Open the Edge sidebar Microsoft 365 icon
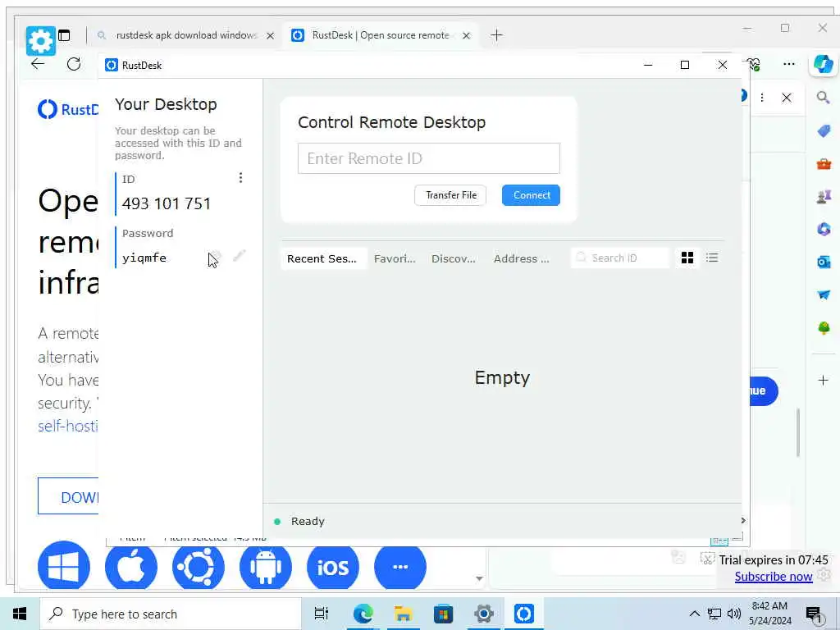Screen dimensions: 840x630 tap(824, 230)
